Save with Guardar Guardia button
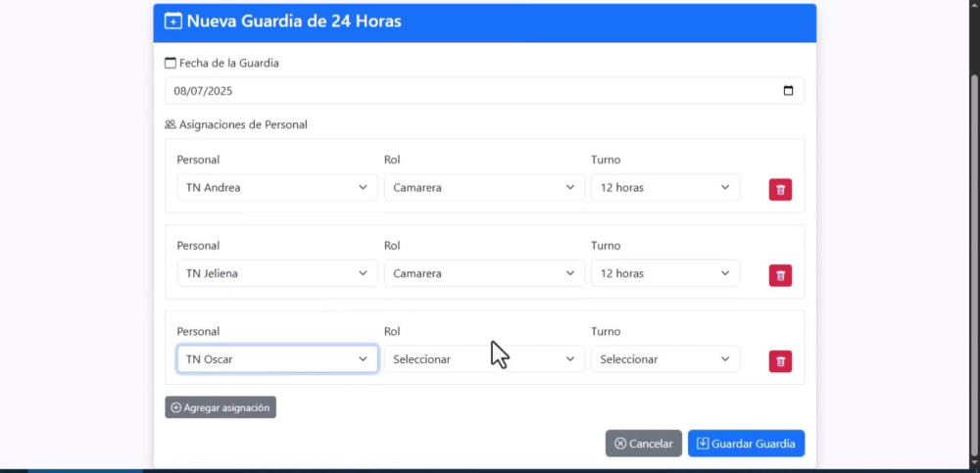 746,444
